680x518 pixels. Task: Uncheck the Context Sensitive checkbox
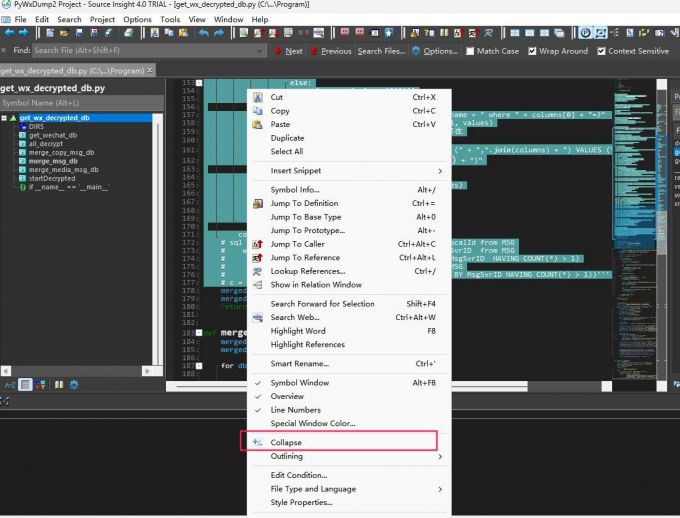[601, 51]
